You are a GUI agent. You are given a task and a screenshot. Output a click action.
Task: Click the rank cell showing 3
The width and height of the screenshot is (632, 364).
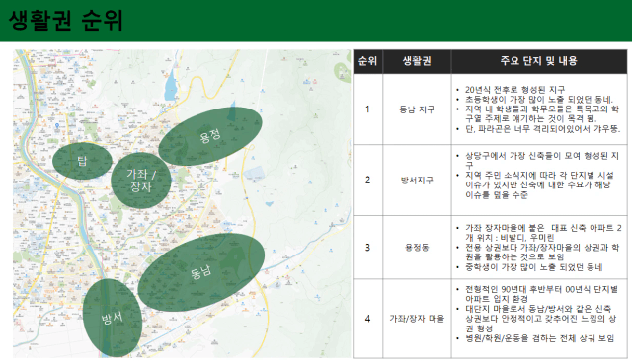pos(367,248)
